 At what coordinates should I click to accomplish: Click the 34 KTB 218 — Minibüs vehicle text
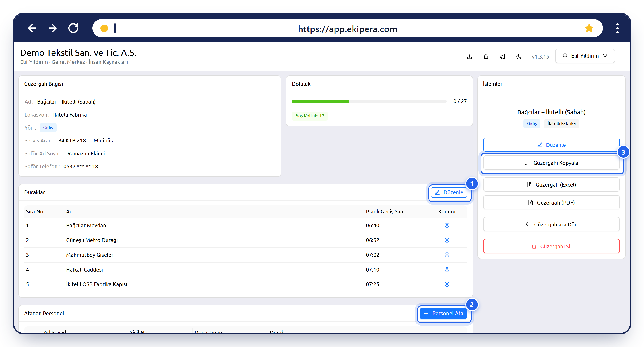pyautogui.click(x=86, y=141)
